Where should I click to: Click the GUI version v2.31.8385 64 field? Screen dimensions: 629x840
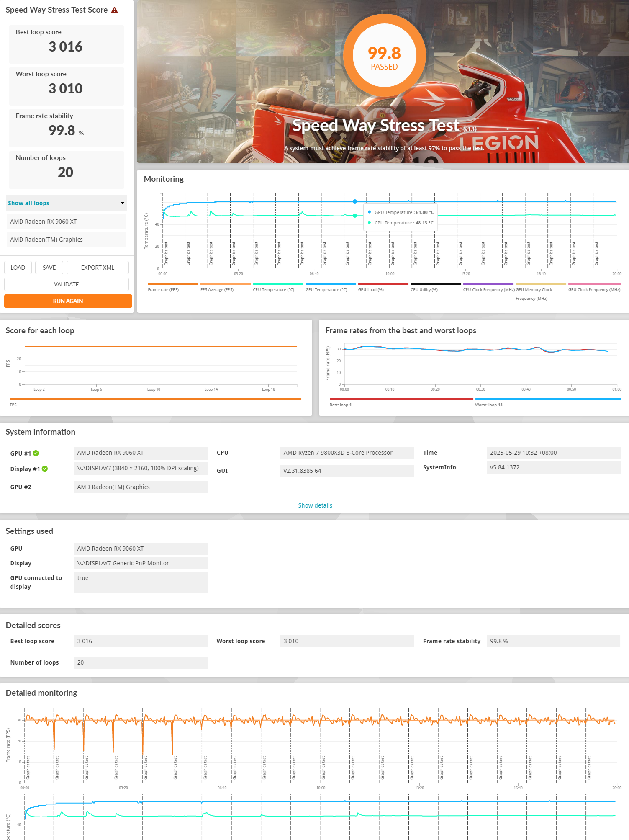[x=347, y=471]
